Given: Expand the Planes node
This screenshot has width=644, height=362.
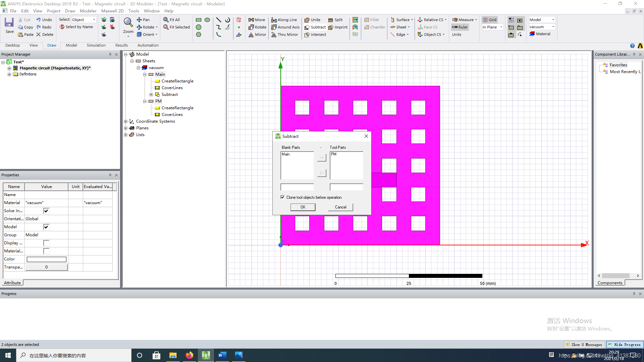Looking at the screenshot, I should [x=125, y=128].
